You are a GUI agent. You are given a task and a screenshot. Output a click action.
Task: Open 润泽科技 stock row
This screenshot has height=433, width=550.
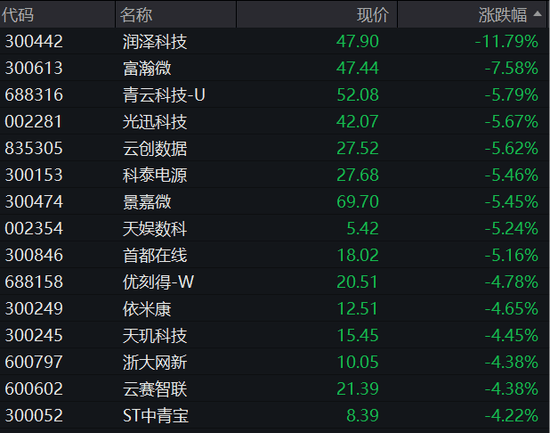pyautogui.click(x=275, y=41)
